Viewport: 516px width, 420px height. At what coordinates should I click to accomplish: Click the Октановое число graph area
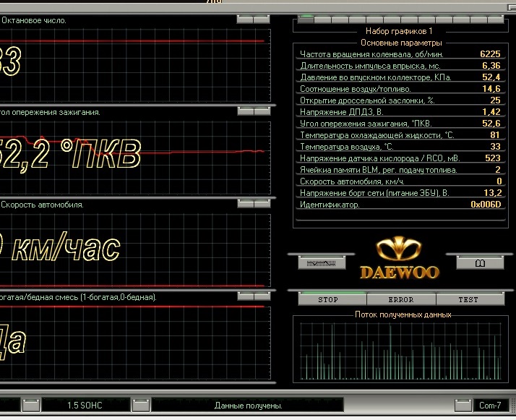(135, 65)
